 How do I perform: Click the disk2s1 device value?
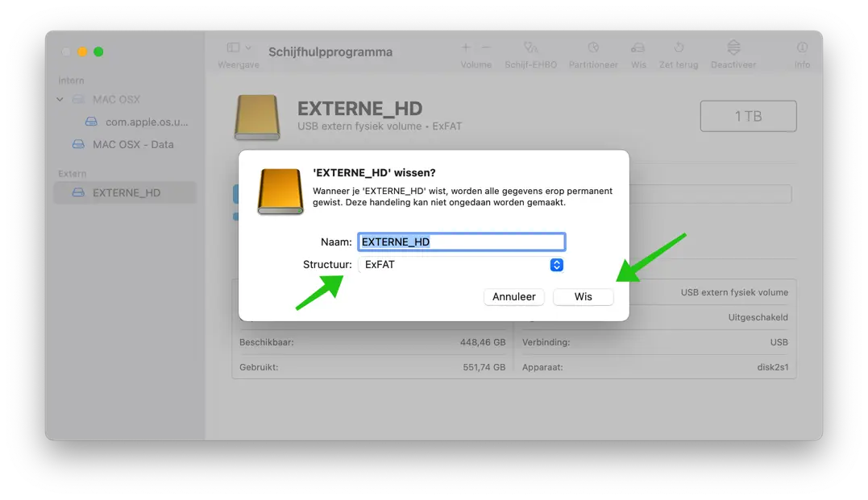coord(773,367)
